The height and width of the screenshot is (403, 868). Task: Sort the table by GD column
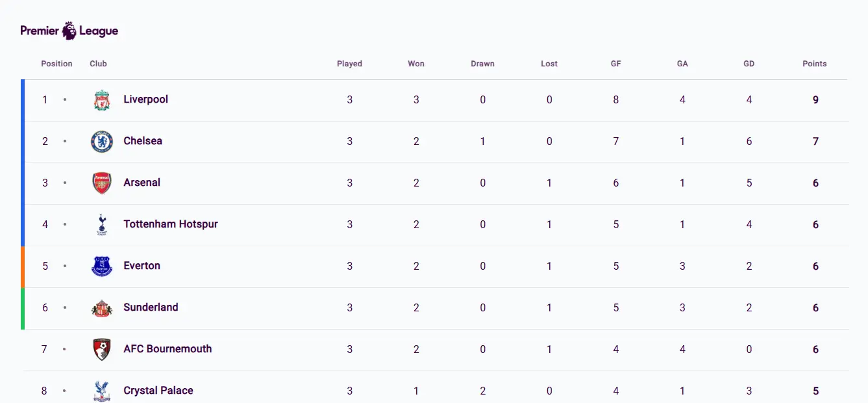pyautogui.click(x=749, y=63)
